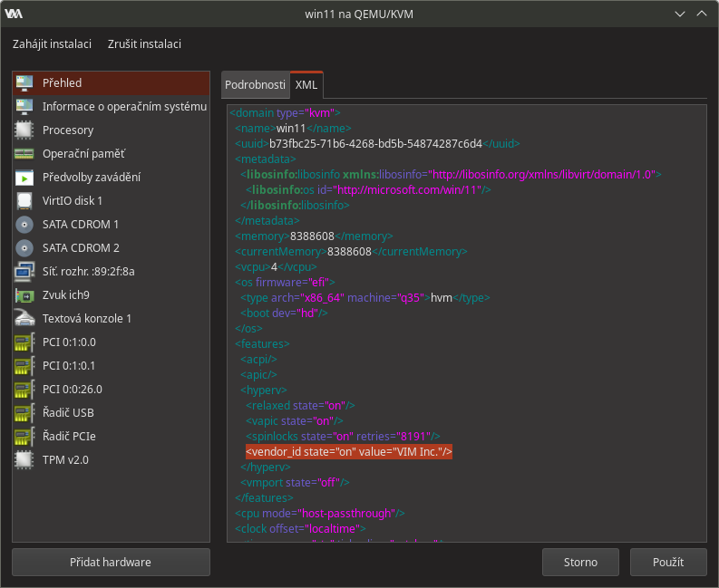Click Zahájit instalaci to begin installation
Image resolution: width=719 pixels, height=588 pixels.
point(52,44)
